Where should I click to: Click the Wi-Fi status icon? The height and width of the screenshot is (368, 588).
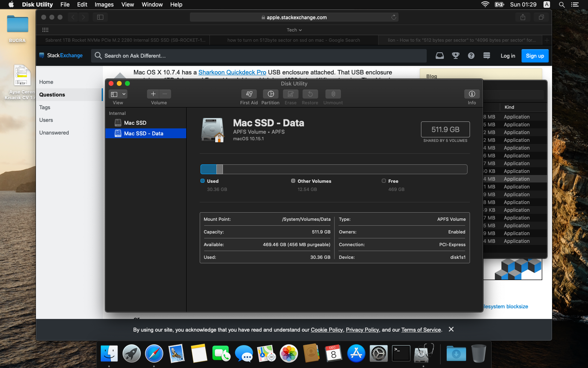pos(485,4)
